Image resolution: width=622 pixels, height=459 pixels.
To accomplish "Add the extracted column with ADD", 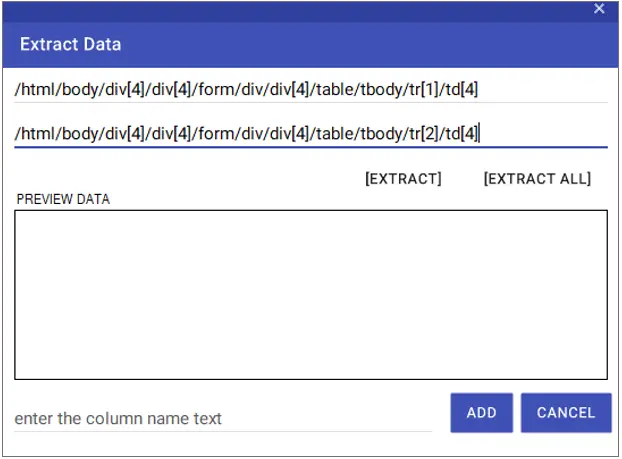I will pyautogui.click(x=482, y=413).
